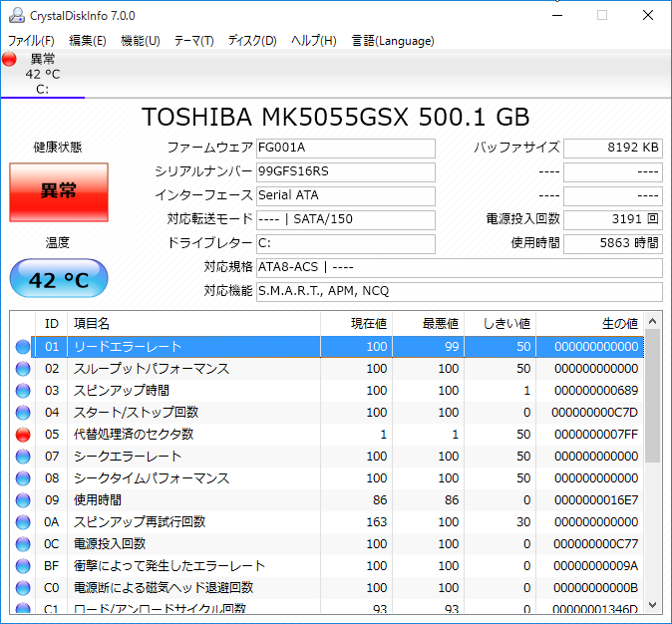Click the 42 °C temperature button
The width and height of the screenshot is (672, 624).
pyautogui.click(x=59, y=278)
